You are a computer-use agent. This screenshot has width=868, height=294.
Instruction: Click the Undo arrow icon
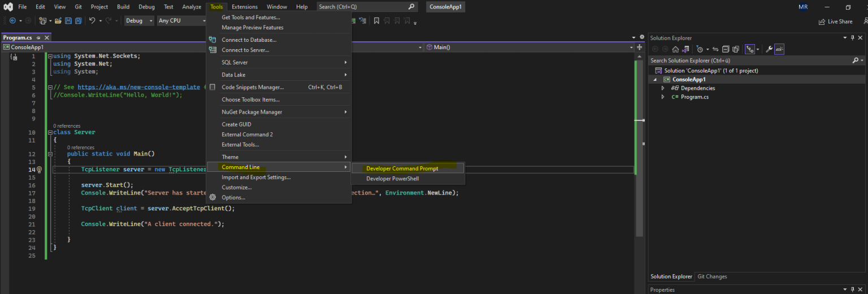point(92,21)
